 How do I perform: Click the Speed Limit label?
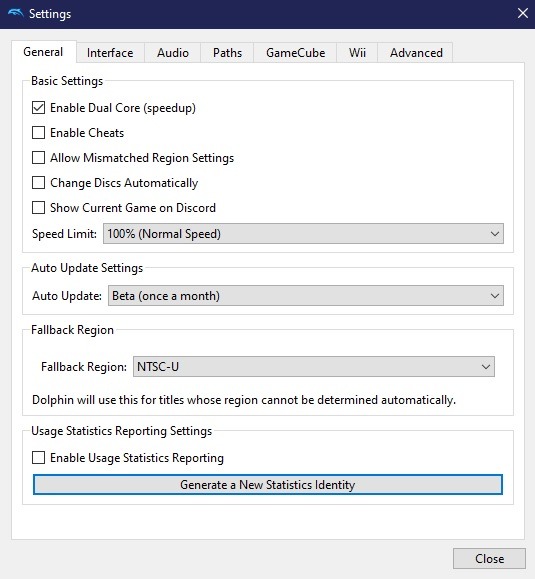(x=64, y=234)
